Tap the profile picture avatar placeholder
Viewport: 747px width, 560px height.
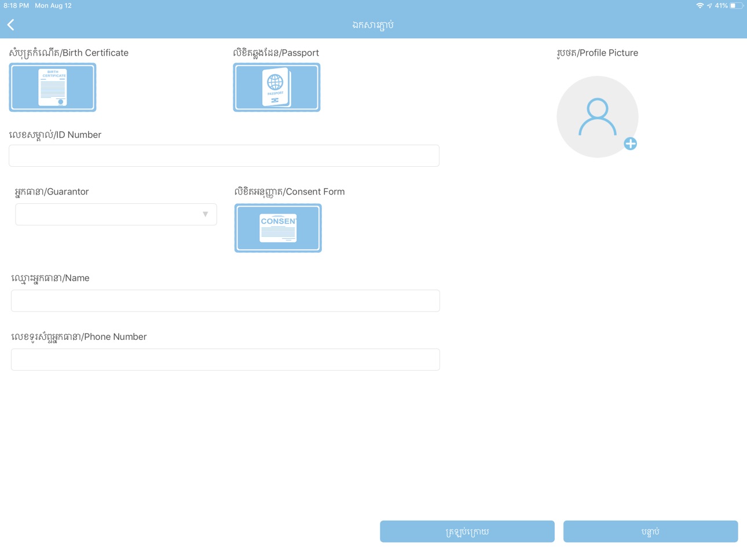point(598,117)
